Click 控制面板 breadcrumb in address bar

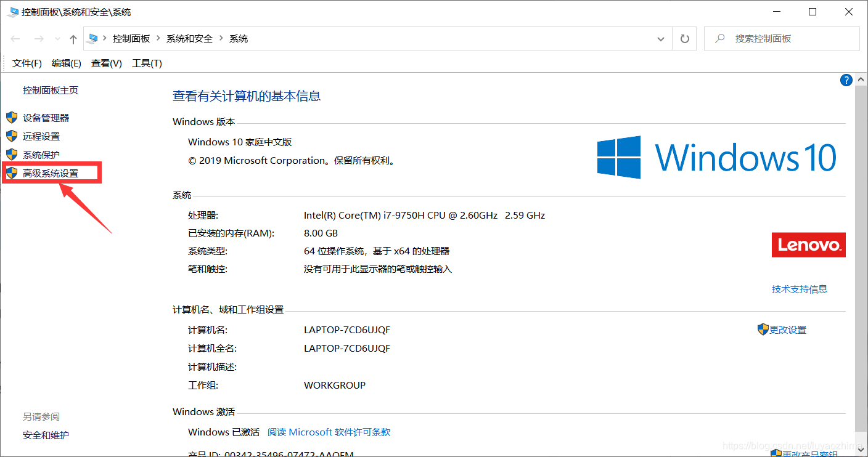(131, 39)
